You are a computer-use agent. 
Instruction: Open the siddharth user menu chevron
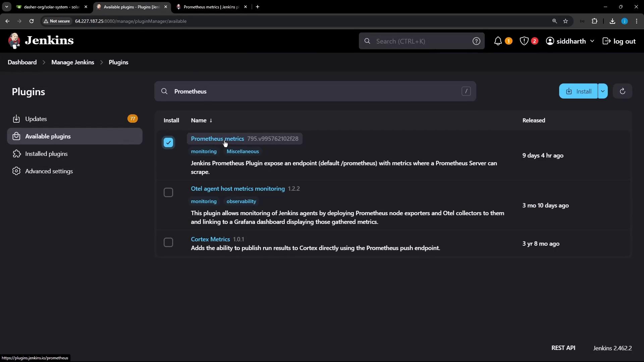point(592,41)
